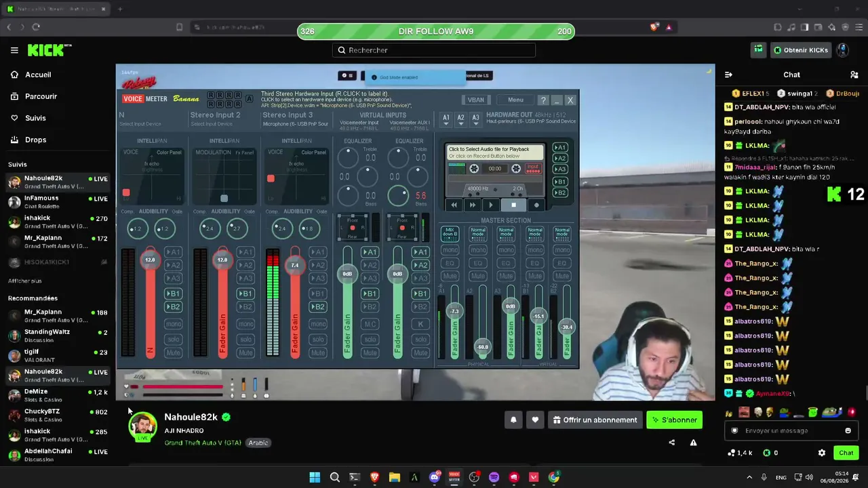Change Normal mode on master B2 bus
The height and width of the screenshot is (488, 868).
point(562,234)
